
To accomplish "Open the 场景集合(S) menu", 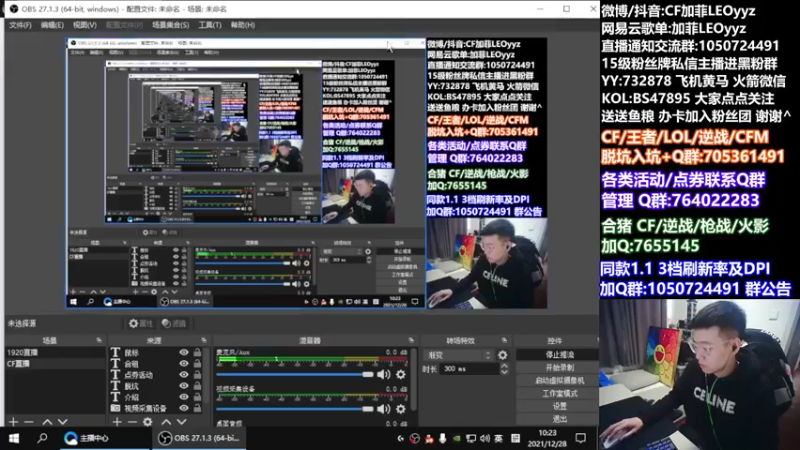I will pos(170,25).
